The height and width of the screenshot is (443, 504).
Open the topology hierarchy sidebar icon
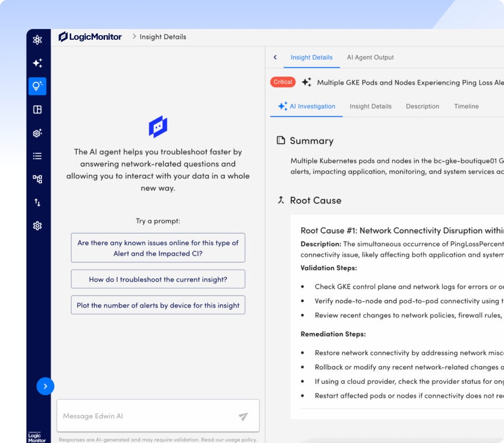37,179
